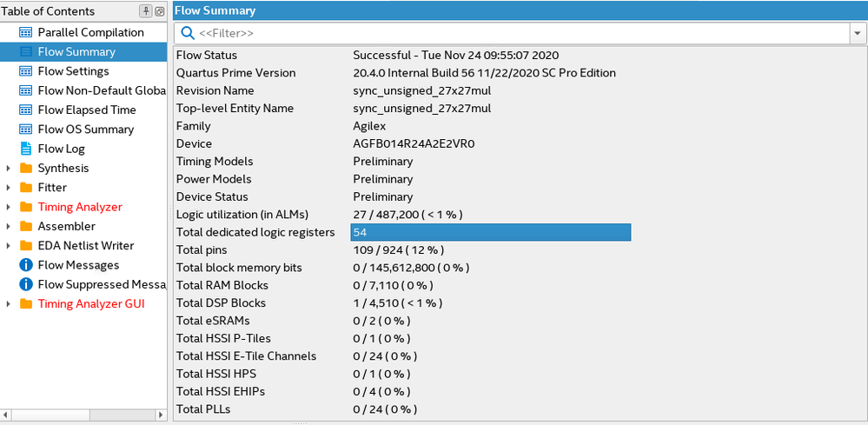This screenshot has height=425, width=868.
Task: Open the filter dropdown arrow
Action: (x=857, y=33)
